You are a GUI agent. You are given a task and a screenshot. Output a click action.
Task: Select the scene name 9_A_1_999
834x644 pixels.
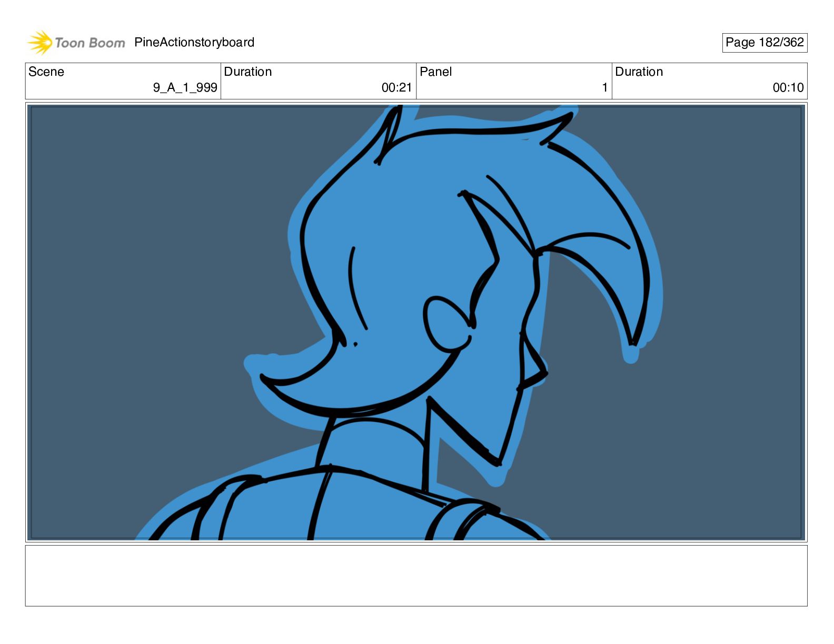(185, 88)
